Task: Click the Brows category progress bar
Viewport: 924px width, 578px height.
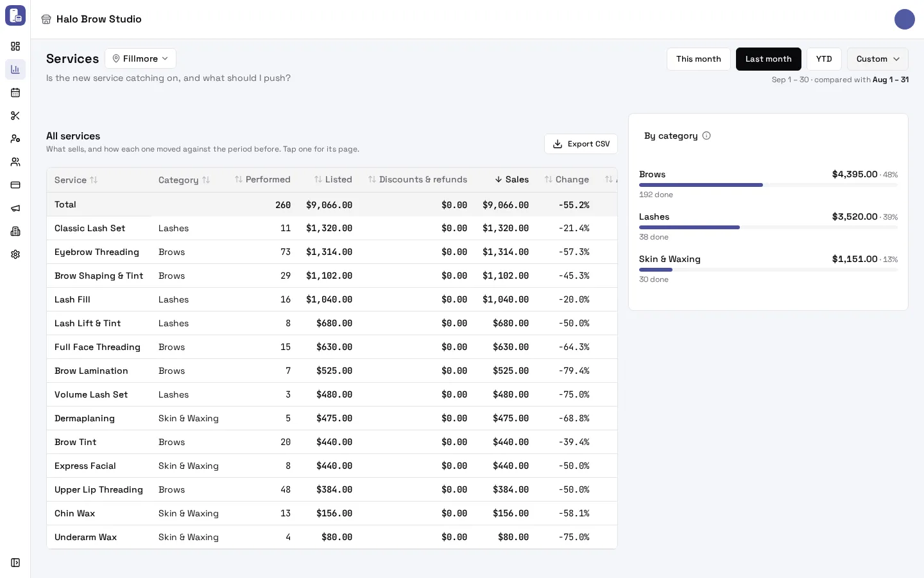Action: pyautogui.click(x=768, y=185)
